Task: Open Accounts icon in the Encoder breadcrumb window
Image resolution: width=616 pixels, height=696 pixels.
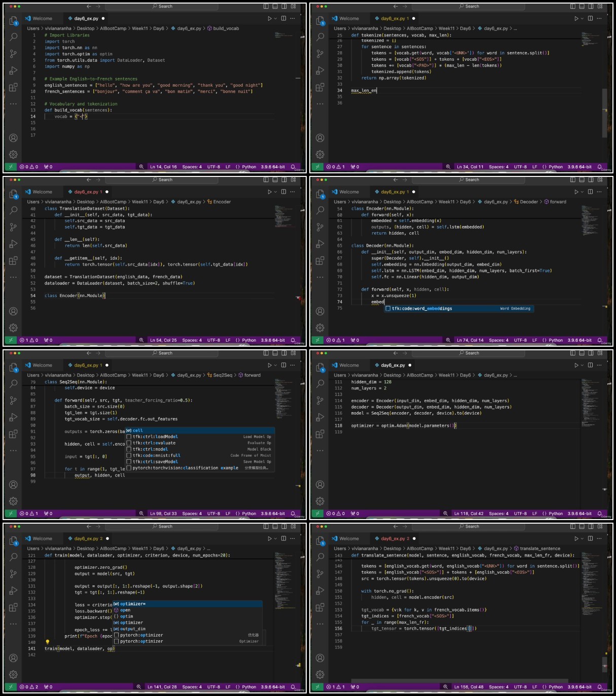Action: click(x=13, y=311)
